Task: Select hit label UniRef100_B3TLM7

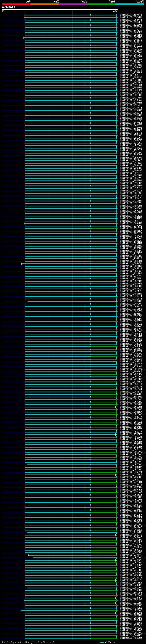Action: click(x=131, y=95)
